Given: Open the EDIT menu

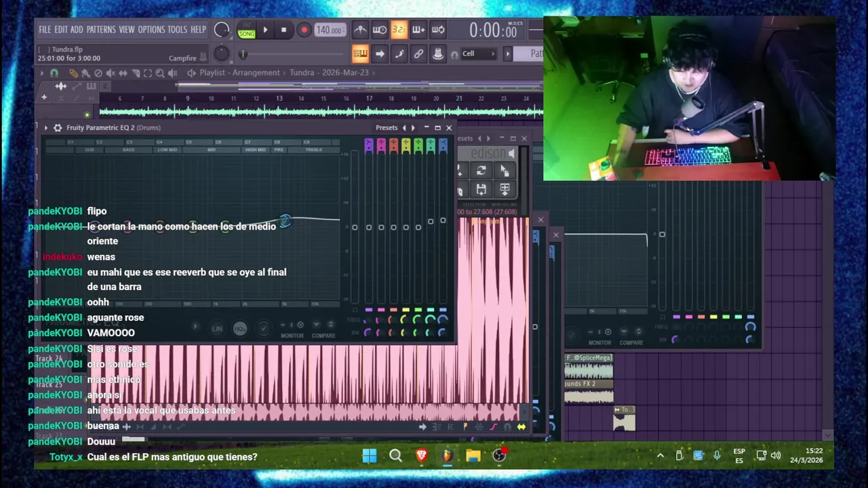Looking at the screenshot, I should coord(61,30).
